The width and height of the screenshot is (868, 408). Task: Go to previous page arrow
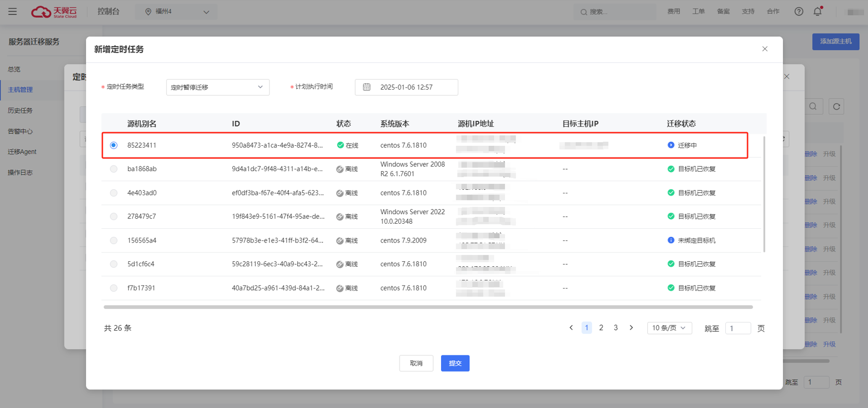pyautogui.click(x=571, y=328)
